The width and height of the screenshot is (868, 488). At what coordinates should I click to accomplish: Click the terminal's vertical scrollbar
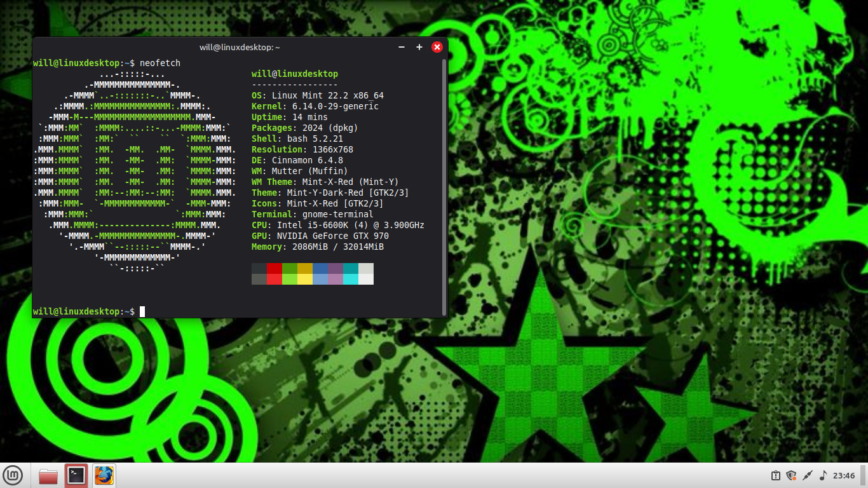[444, 186]
